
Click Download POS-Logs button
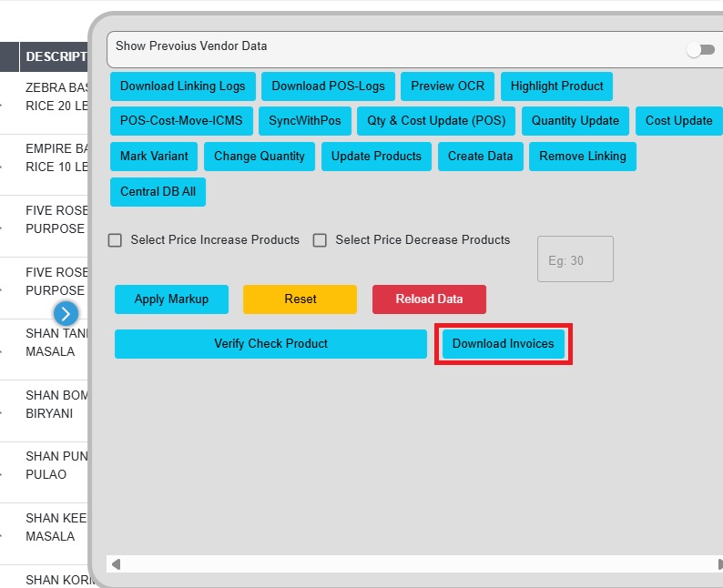tap(328, 86)
